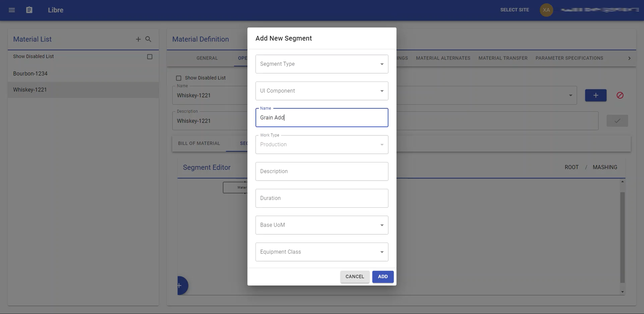Click the Description field in dialog

pos(322,171)
